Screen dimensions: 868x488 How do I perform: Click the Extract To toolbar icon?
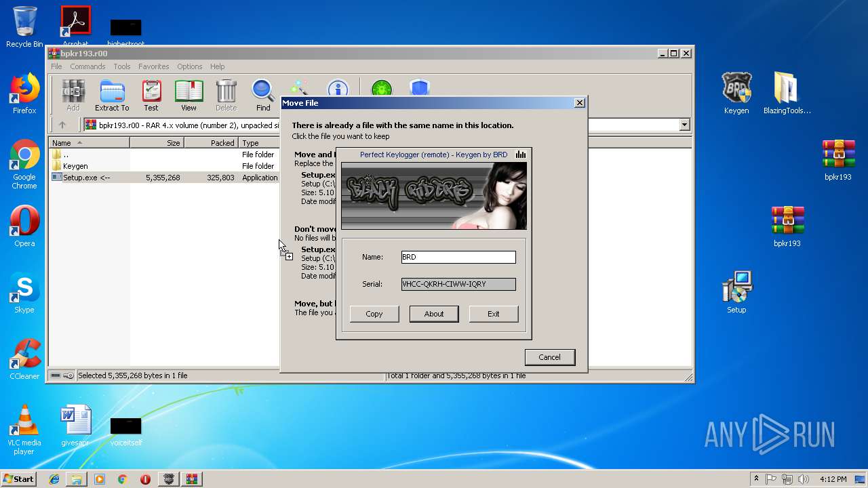pyautogui.click(x=112, y=96)
